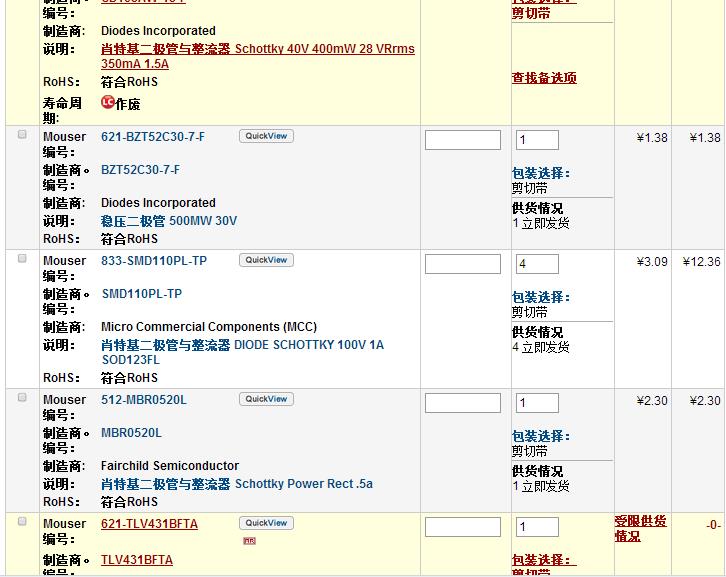
Task: Select availability text 4 立即发货
Action: (x=541, y=347)
